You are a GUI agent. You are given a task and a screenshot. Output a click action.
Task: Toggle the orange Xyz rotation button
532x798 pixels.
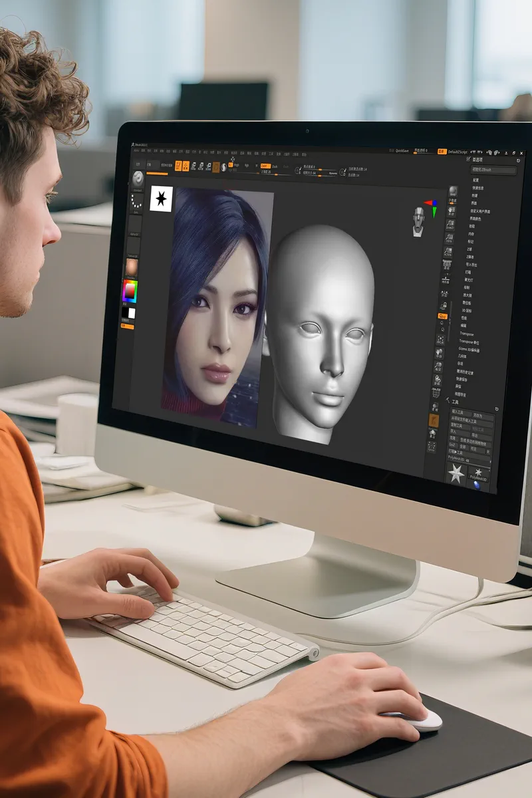click(x=442, y=317)
